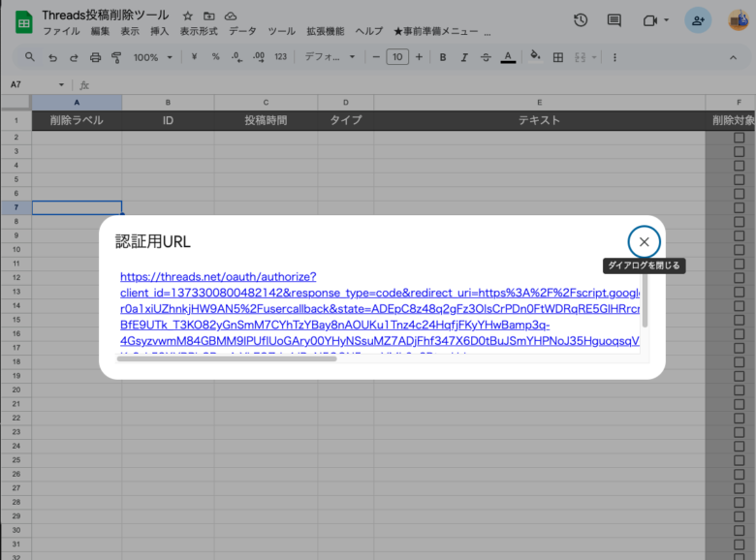Redo the last action
The height and width of the screenshot is (560, 756).
tap(74, 57)
